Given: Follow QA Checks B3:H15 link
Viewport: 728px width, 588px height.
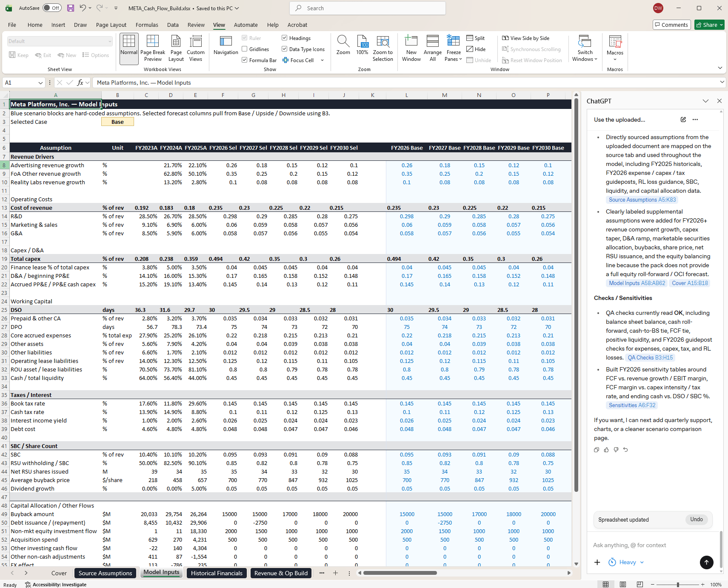Looking at the screenshot, I should pyautogui.click(x=650, y=358).
